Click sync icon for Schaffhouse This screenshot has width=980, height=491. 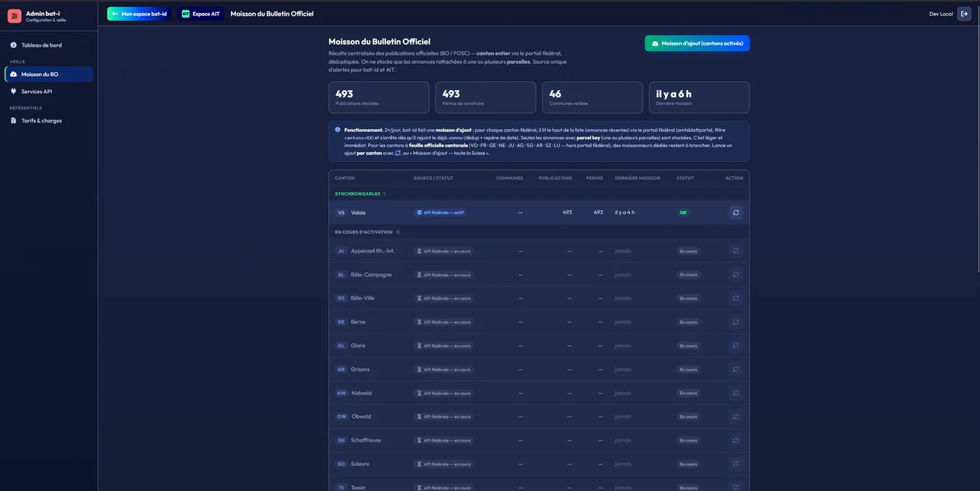pos(735,440)
